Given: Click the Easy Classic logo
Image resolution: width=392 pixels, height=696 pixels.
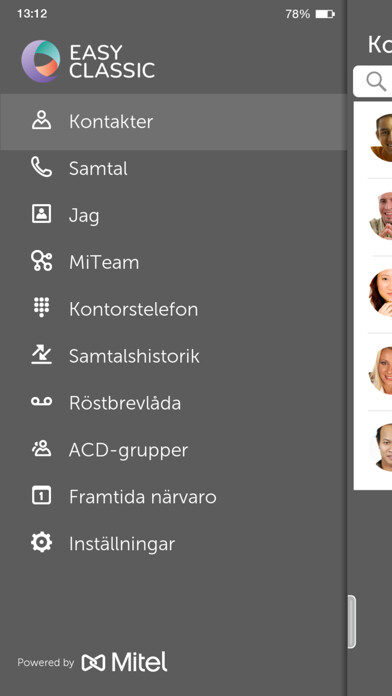Looking at the screenshot, I should coord(88,61).
